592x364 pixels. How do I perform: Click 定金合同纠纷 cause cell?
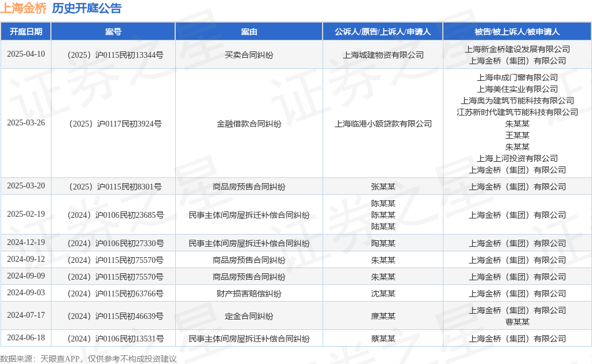[x=249, y=316]
